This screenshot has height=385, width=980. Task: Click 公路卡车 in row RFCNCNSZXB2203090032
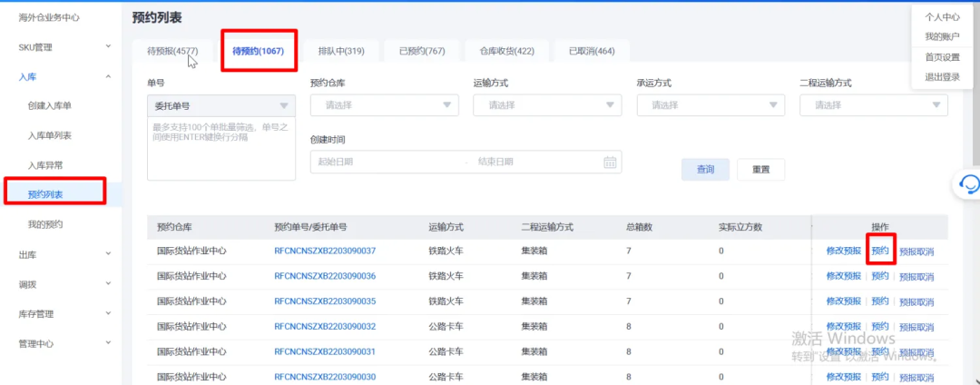click(x=446, y=326)
